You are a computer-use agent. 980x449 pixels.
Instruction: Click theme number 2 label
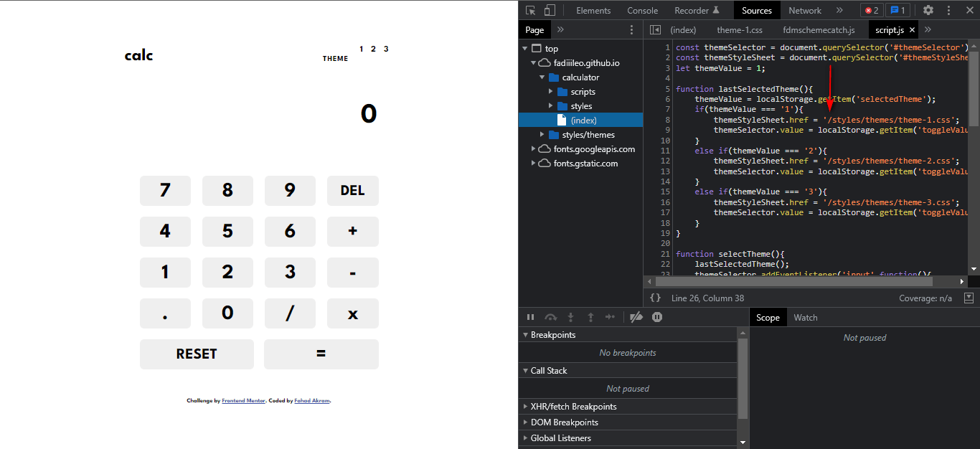coord(374,49)
